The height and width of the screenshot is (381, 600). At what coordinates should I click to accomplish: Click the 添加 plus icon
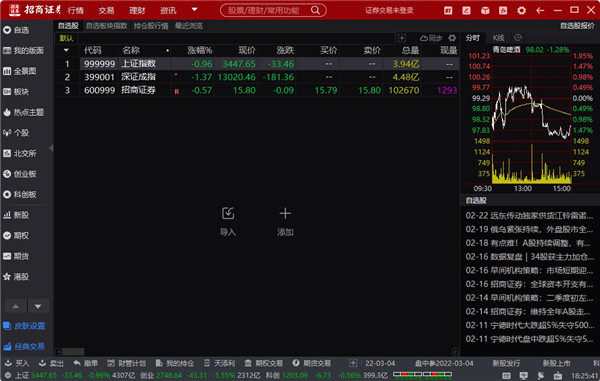coord(285,213)
